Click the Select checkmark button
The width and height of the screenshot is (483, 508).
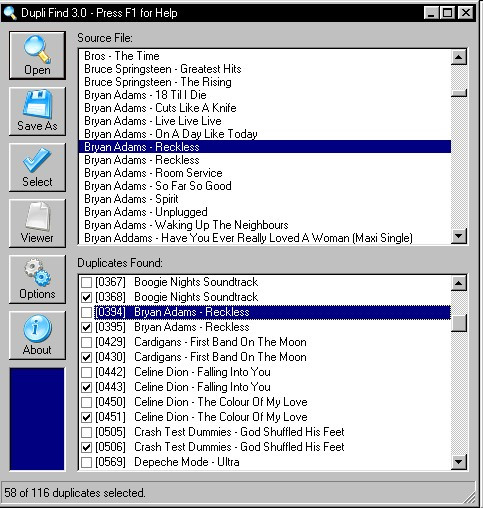click(37, 167)
